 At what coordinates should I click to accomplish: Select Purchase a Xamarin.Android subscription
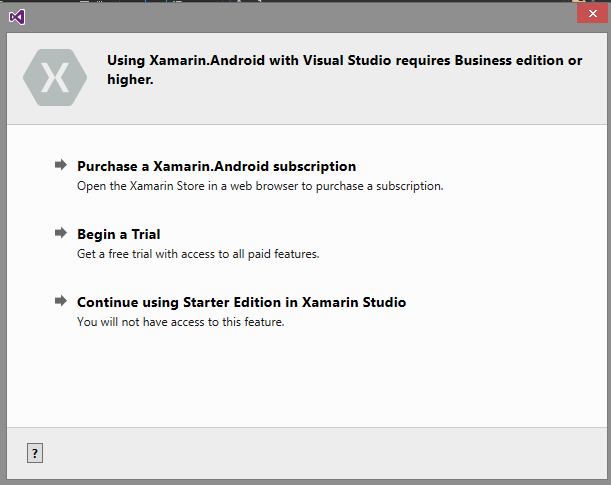[x=216, y=166]
